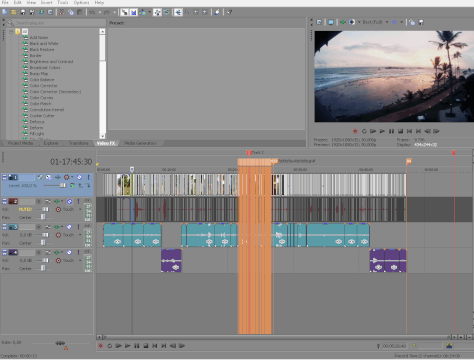Viewport: 474px width, 360px height.
Task: Copy selection with toolbar icon
Action: tap(71, 12)
